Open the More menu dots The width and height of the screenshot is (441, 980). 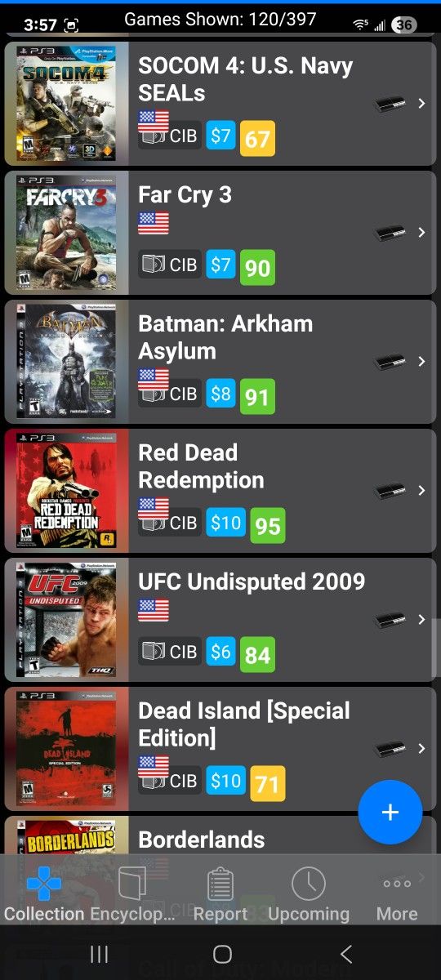coord(397,884)
